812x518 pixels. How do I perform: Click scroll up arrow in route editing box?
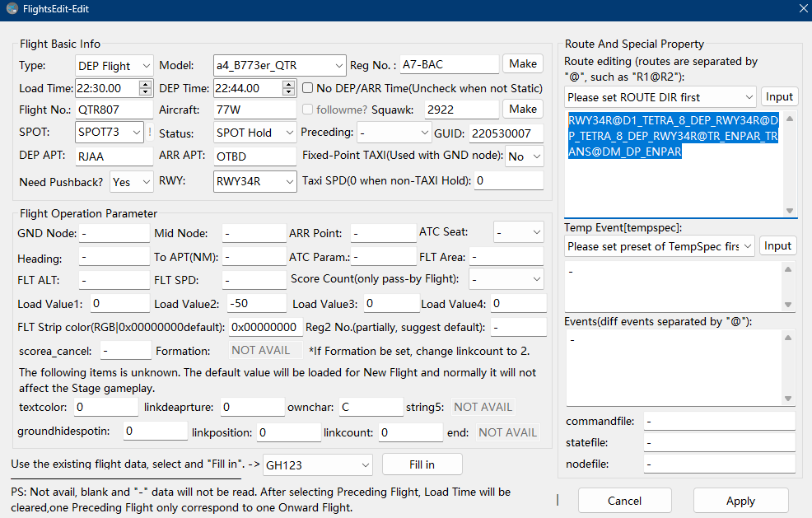(789, 119)
